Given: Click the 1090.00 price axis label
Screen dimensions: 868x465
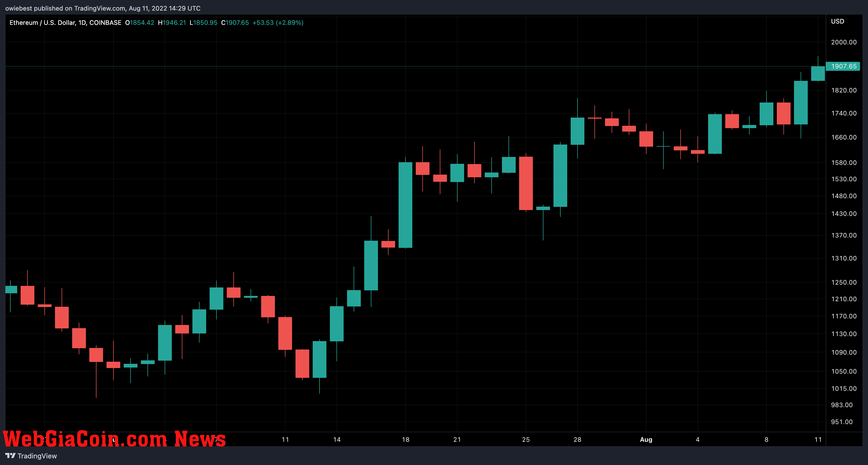Looking at the screenshot, I should click(844, 352).
